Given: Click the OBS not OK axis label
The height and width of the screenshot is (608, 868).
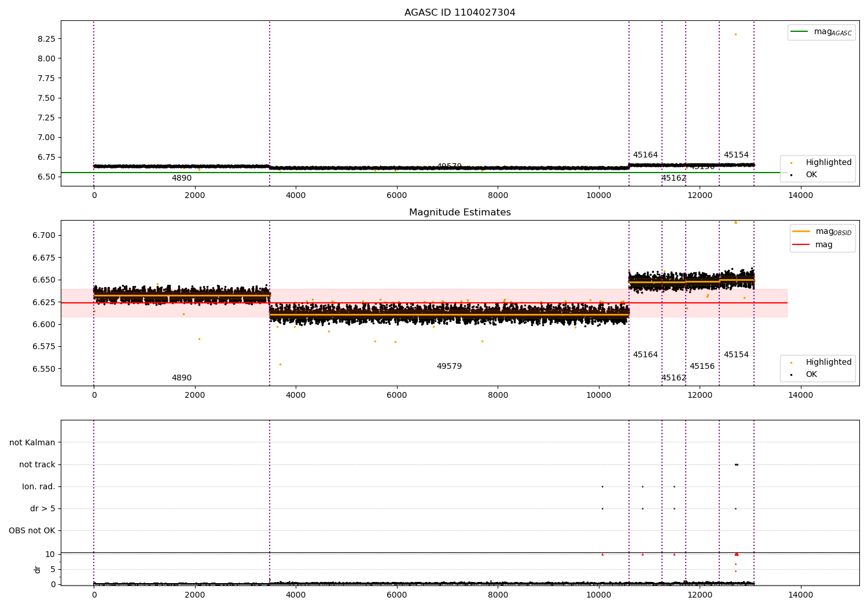Looking at the screenshot, I should (x=32, y=530).
